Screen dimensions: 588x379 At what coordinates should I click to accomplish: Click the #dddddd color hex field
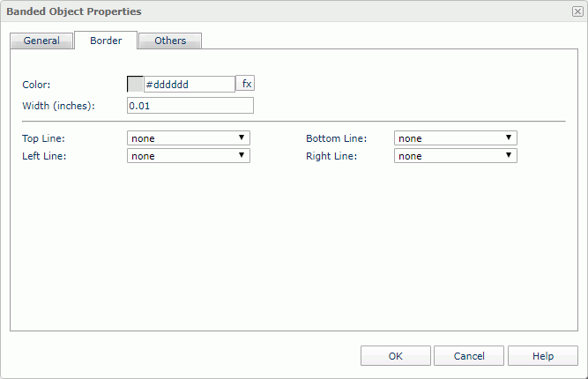[189, 85]
